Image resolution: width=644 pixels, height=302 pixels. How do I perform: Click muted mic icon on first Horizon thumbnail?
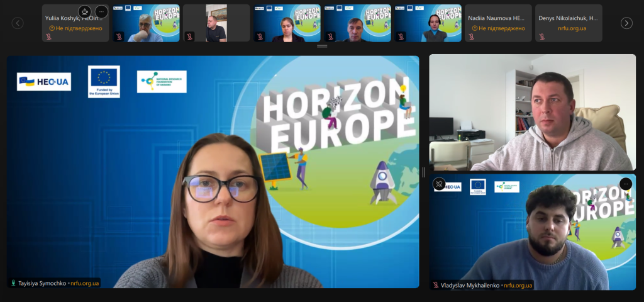[x=120, y=37]
